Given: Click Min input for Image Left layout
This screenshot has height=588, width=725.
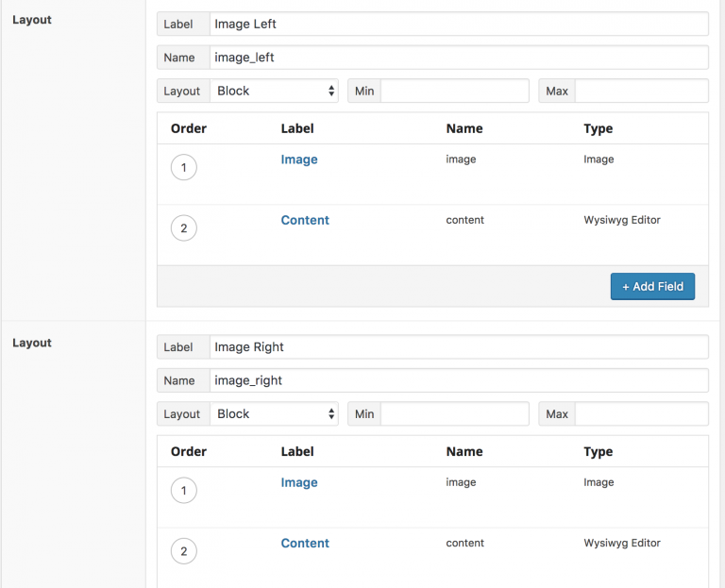Looking at the screenshot, I should click(454, 92).
